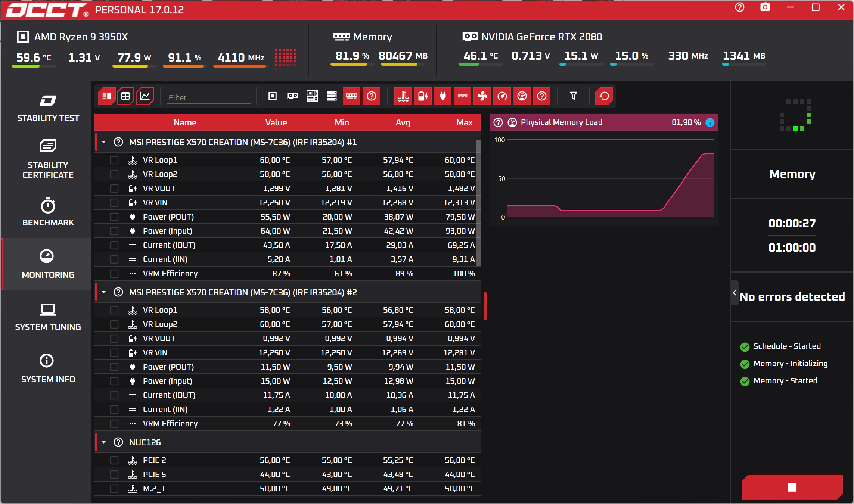Switch to graph view icon
The image size is (854, 504).
point(145,96)
